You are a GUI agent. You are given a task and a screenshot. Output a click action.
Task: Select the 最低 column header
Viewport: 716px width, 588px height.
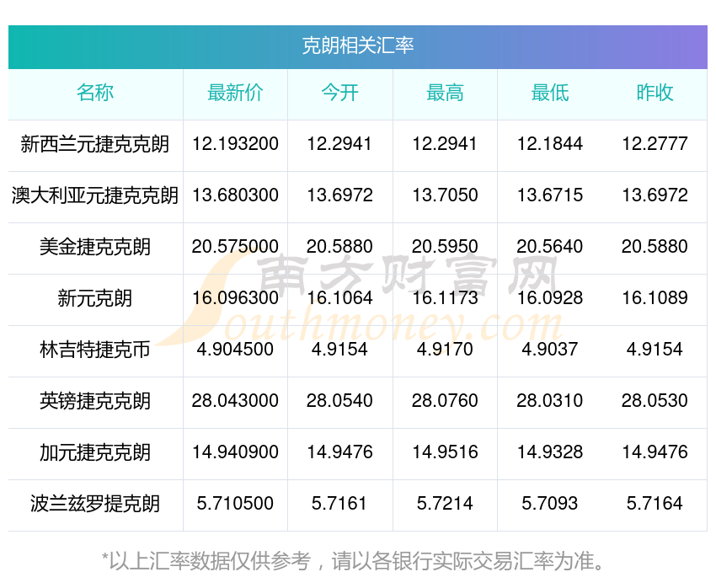click(550, 93)
